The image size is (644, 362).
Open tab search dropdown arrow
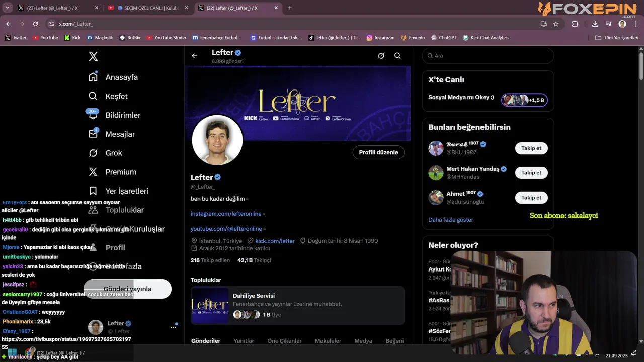[7, 8]
